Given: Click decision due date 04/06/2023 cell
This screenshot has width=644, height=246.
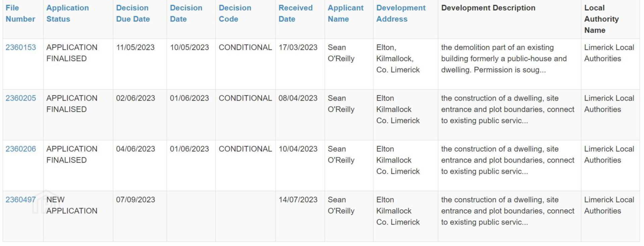Looking at the screenshot, I should (135, 149).
